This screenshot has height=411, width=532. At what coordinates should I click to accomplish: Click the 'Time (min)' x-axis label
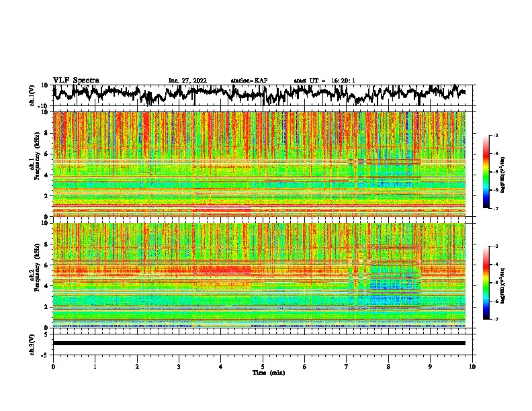(269, 373)
